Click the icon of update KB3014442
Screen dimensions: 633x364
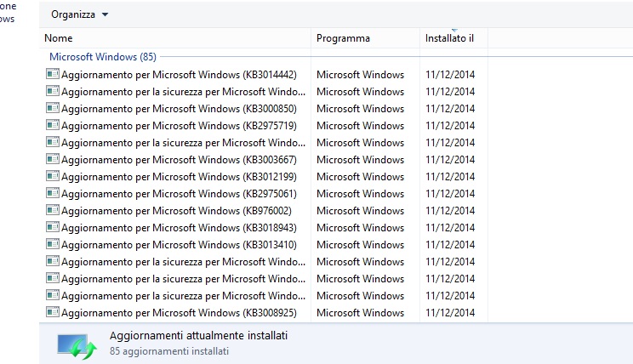[53, 74]
